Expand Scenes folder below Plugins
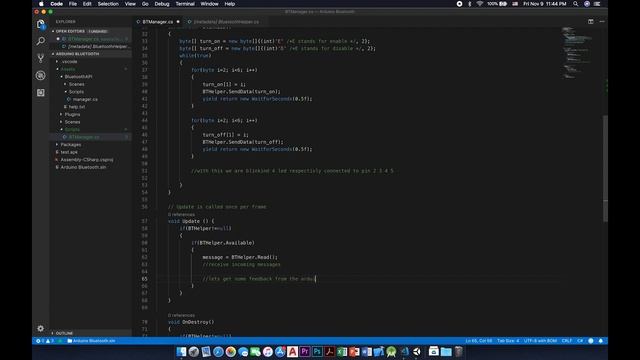 point(72,122)
